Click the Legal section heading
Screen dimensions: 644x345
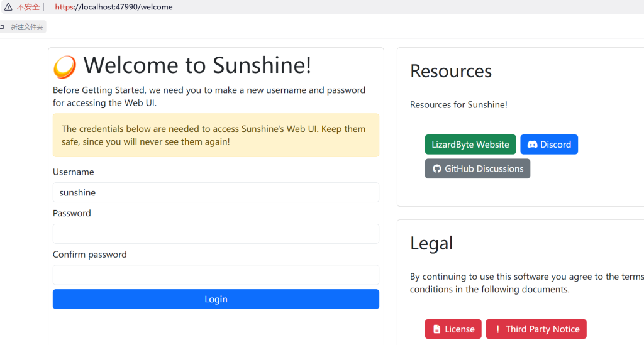click(431, 243)
